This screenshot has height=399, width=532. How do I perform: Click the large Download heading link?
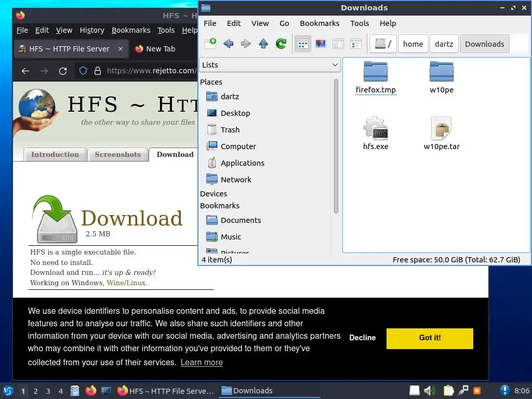(131, 218)
